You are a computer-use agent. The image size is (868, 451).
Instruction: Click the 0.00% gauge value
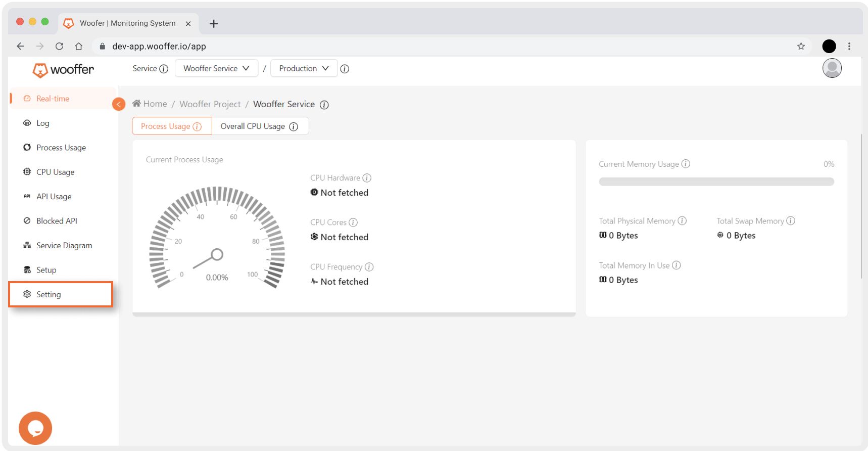tap(217, 278)
